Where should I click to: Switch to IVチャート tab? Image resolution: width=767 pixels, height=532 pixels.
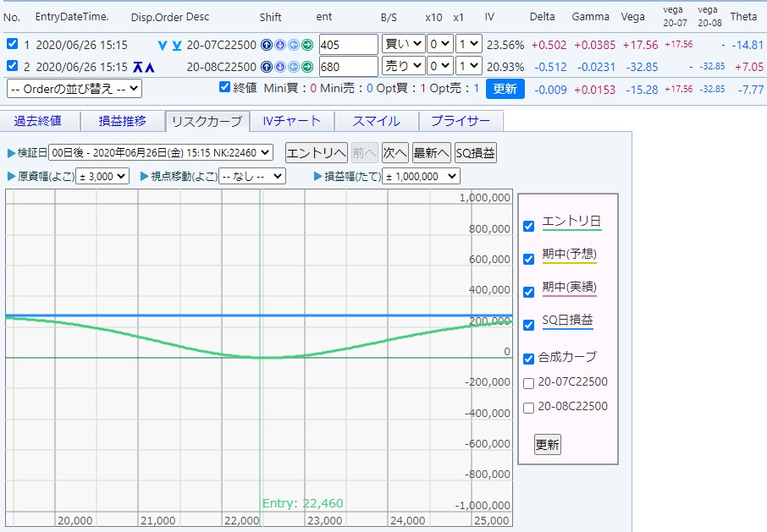(x=292, y=121)
